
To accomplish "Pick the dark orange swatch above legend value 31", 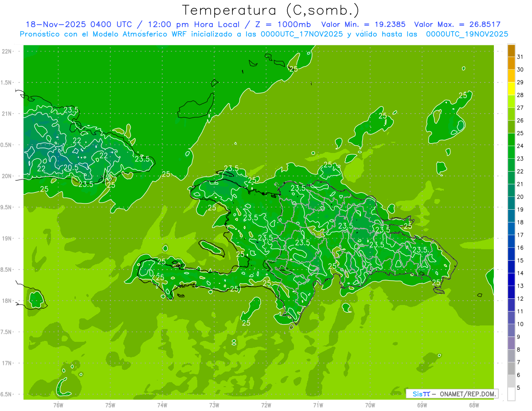I will tap(511, 51).
